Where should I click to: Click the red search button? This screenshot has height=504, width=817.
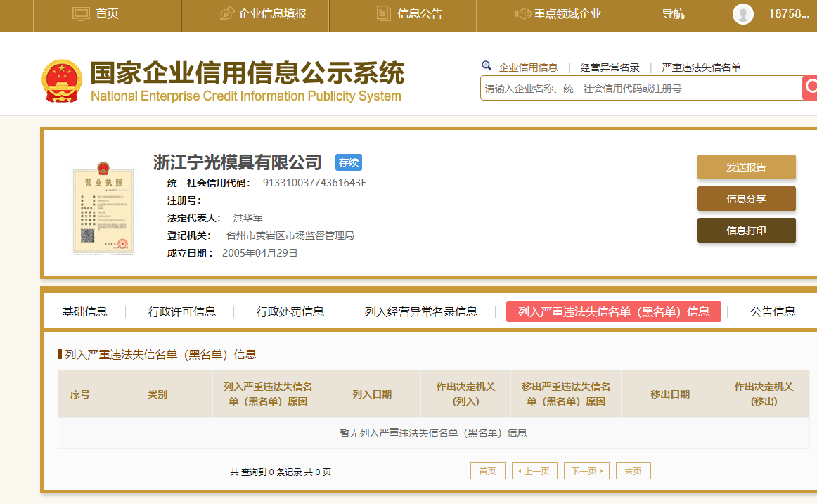[810, 87]
